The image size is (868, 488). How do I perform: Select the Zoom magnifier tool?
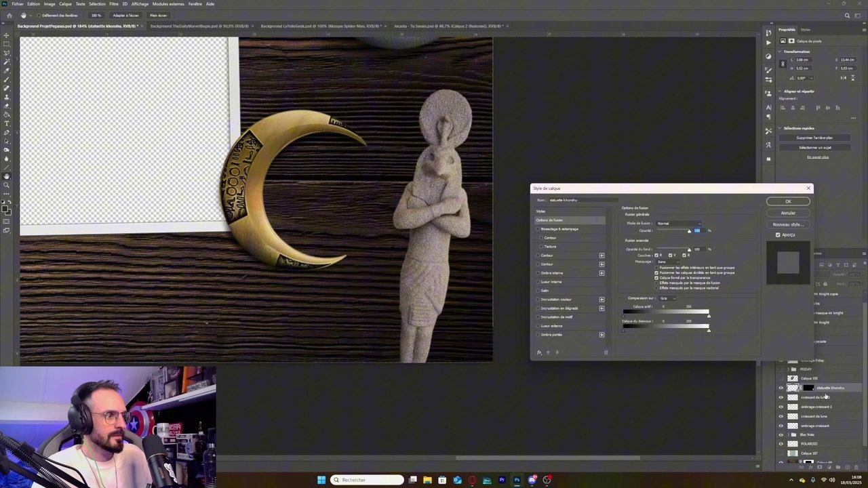coord(7,185)
